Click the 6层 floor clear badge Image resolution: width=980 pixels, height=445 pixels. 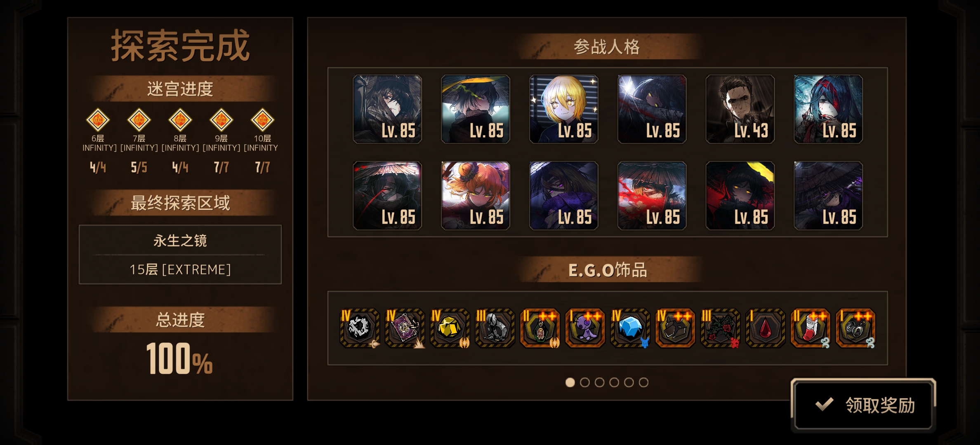coord(98,120)
